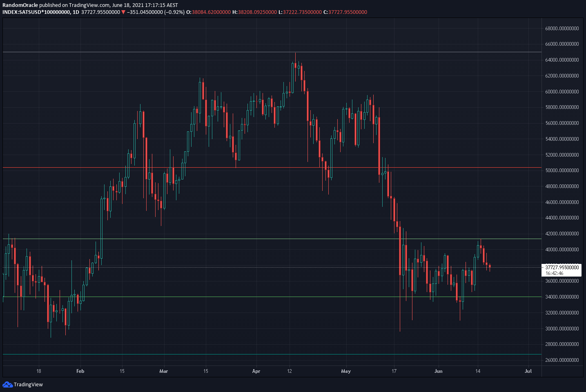
Task: Click the 28000.00000000 price axis label
Action: (x=562, y=344)
